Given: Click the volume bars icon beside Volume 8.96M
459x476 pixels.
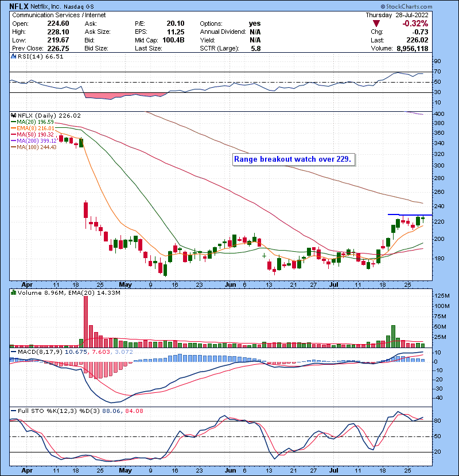Looking at the screenshot, I should click(x=13, y=293).
